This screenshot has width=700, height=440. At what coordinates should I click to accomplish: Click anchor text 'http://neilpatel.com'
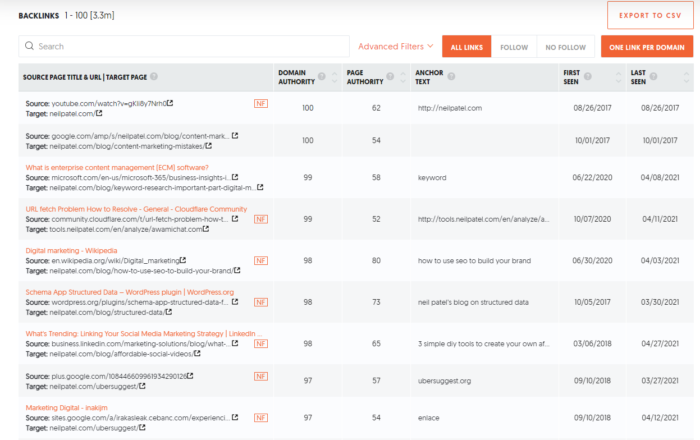pos(450,108)
